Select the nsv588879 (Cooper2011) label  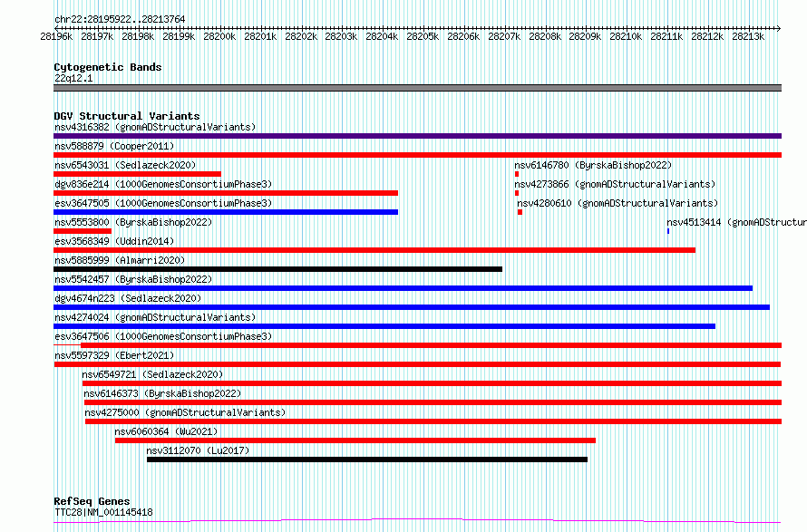[114, 146]
